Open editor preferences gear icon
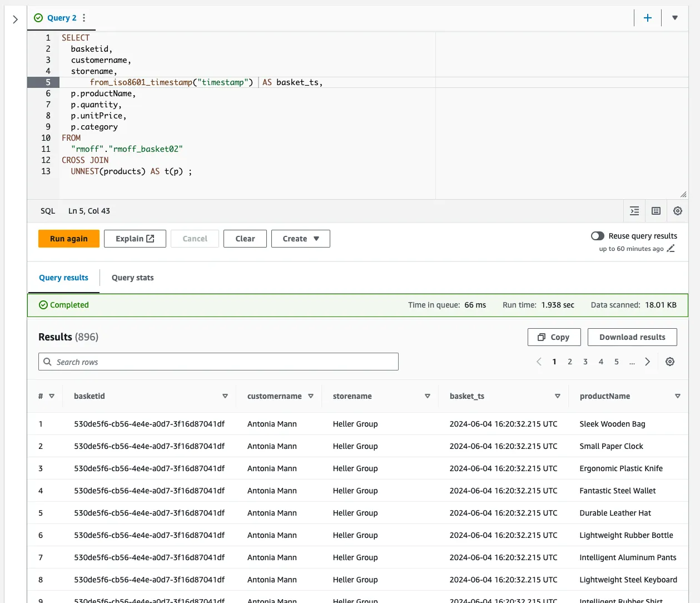 pos(678,211)
